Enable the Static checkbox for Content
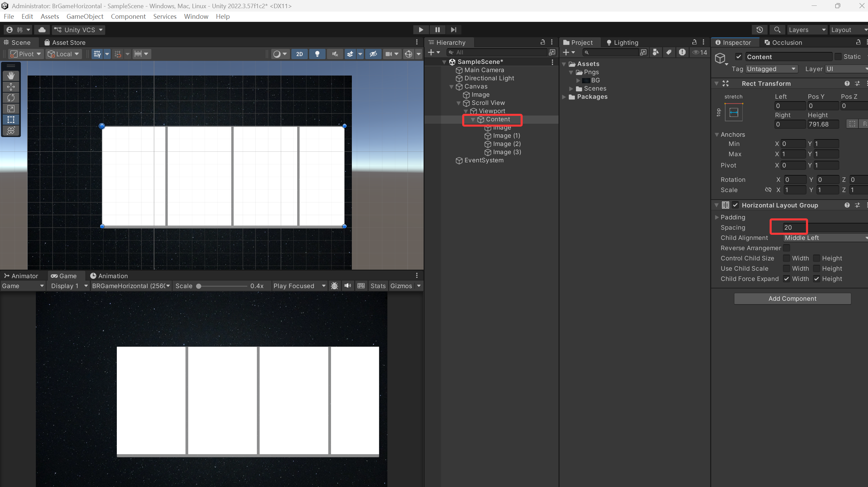 (x=839, y=56)
